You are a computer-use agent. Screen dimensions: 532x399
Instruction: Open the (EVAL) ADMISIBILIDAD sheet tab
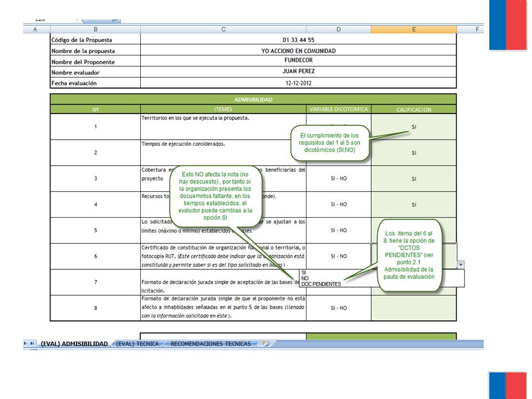tap(74, 344)
